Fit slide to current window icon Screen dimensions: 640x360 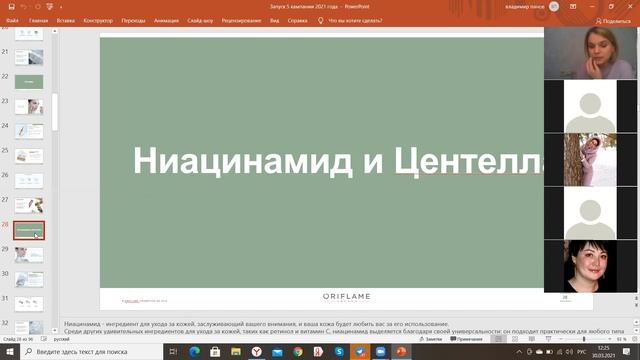635,339
